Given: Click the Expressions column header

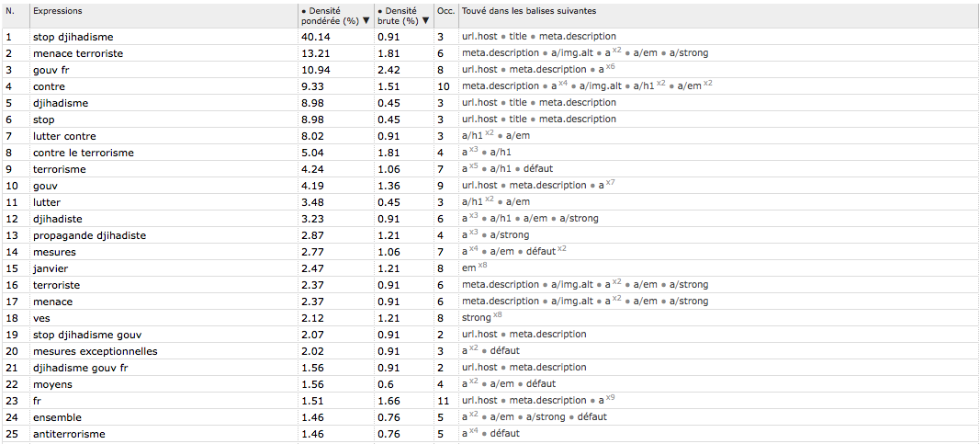Looking at the screenshot, I should [58, 11].
